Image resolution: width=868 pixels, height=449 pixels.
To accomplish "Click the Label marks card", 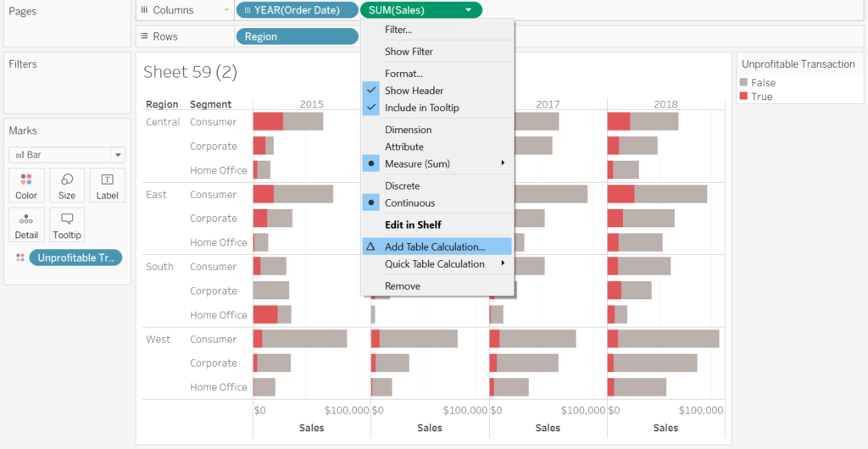I will tap(108, 186).
